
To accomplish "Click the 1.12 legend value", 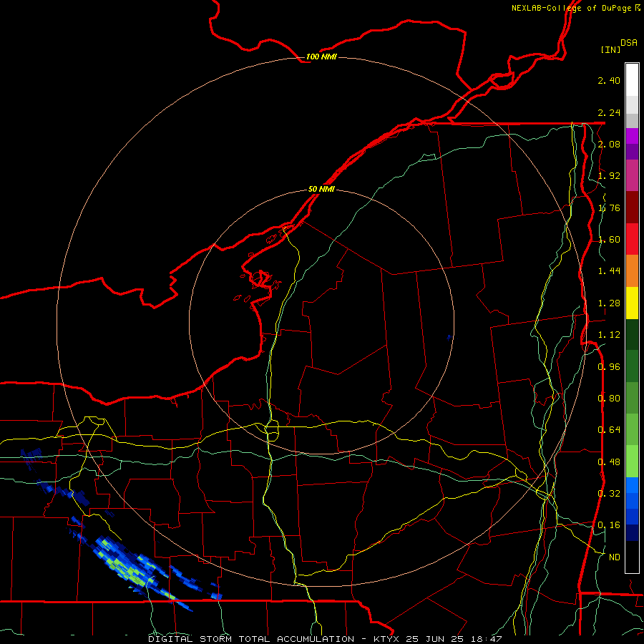I will (x=609, y=335).
